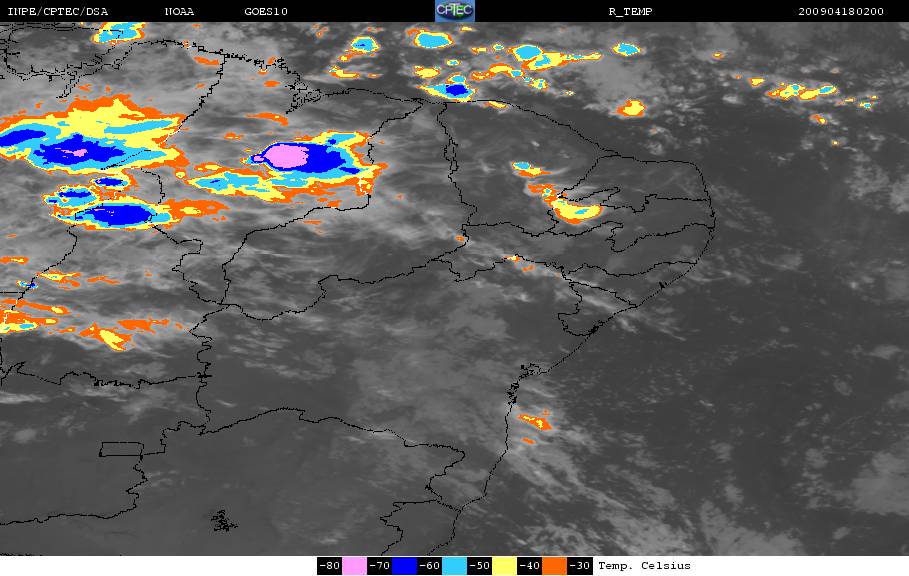
Task: Click the -40 legend value
Action: (x=529, y=566)
